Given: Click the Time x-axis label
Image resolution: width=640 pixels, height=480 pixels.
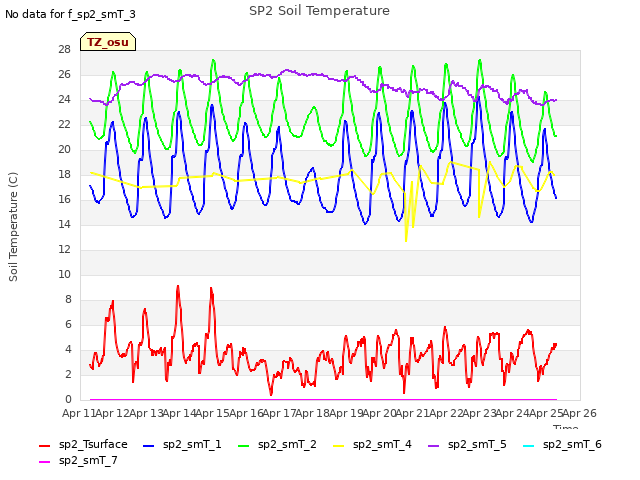Looking at the screenshot, I should (566, 427).
